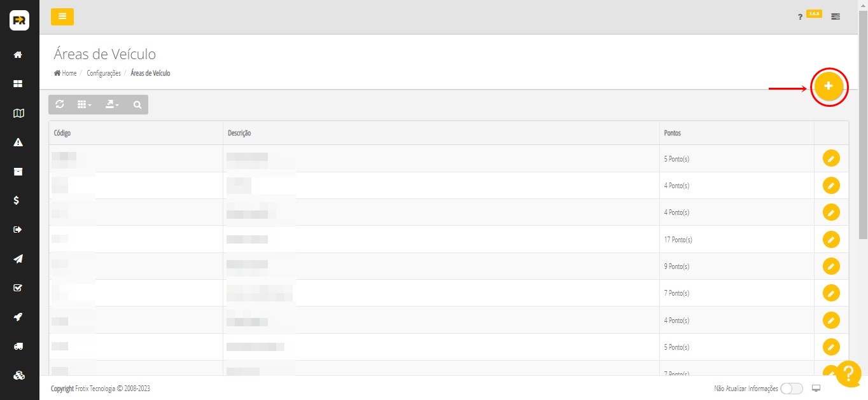
Task: Go to Home breadcrumb link
Action: click(x=66, y=73)
